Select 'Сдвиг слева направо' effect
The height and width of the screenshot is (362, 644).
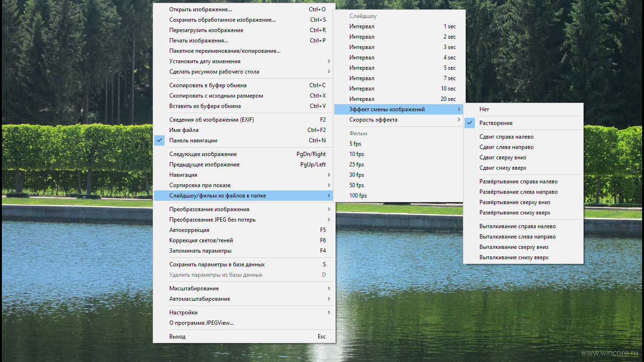point(523,147)
